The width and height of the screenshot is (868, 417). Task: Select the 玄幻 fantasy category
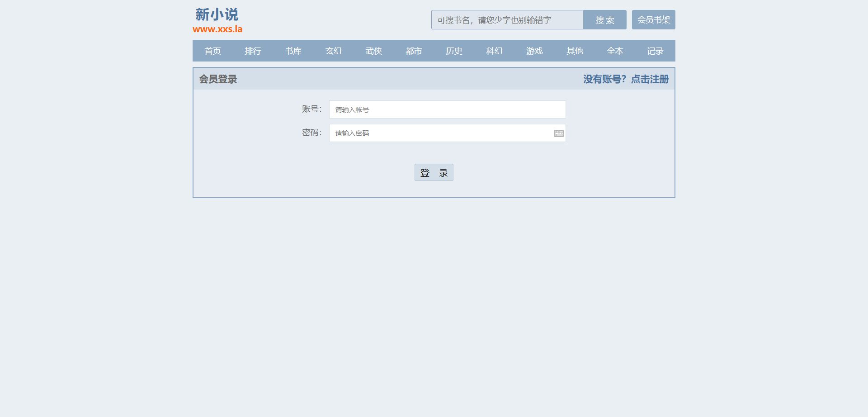pos(333,51)
